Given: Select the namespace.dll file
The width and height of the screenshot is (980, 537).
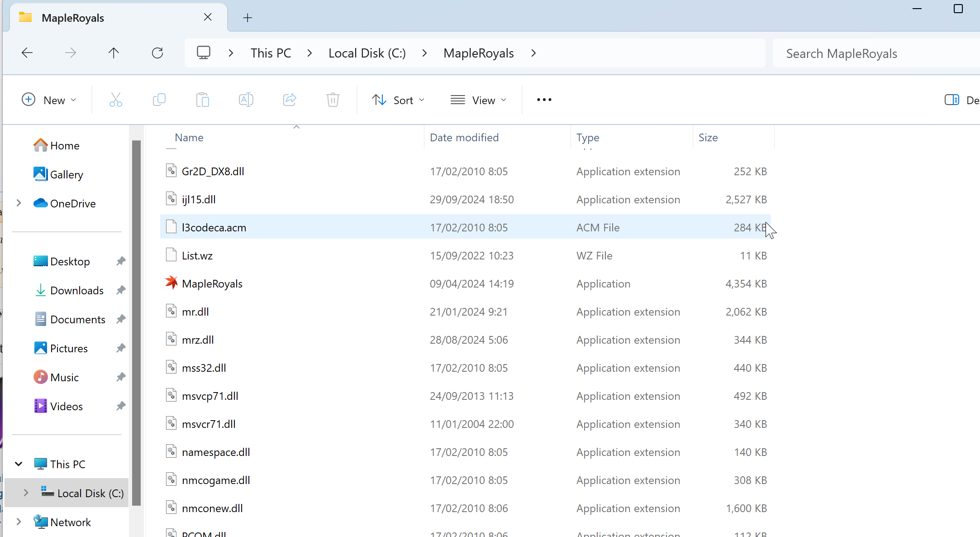Looking at the screenshot, I should click(x=465, y=452).
